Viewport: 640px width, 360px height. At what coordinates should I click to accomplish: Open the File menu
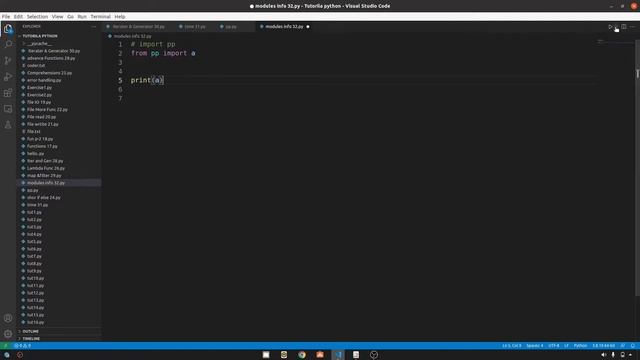tap(6, 17)
